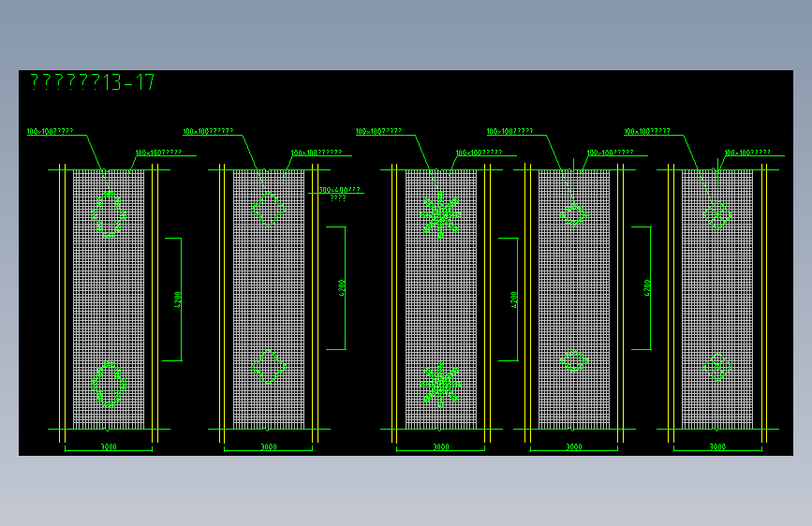Select the lower short-leader 100x100 label above the ring-motif panel
Image resolution: width=812 pixels, height=526 pixels.
point(159,153)
